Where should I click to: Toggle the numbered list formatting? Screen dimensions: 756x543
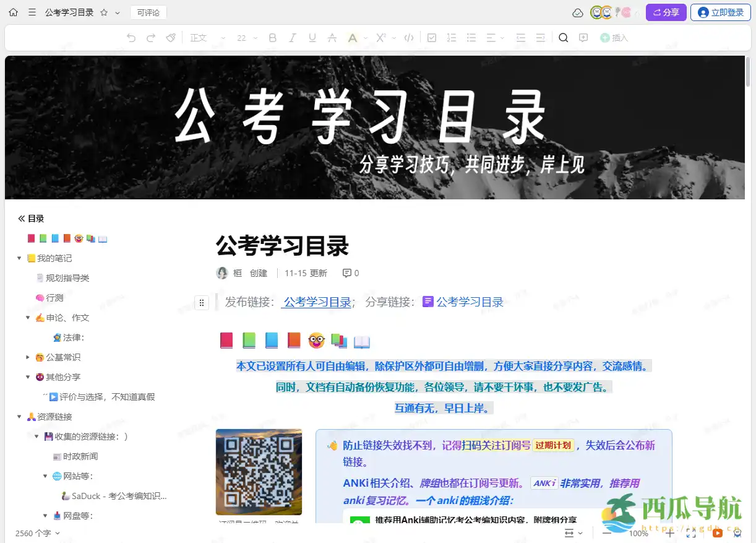tap(451, 37)
